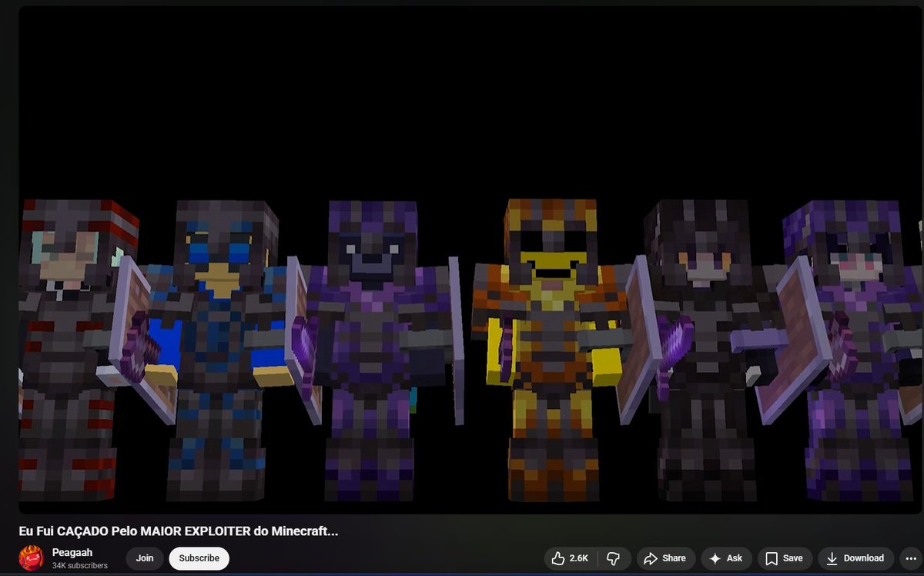Subscribe to the Peagaah channel
Viewport: 924px width, 576px height.
click(199, 558)
